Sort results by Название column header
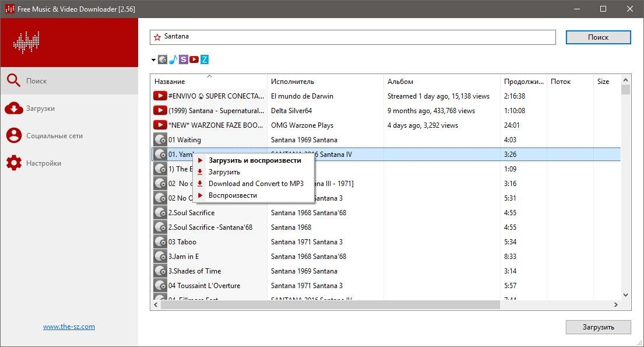The width and height of the screenshot is (644, 347). [170, 82]
